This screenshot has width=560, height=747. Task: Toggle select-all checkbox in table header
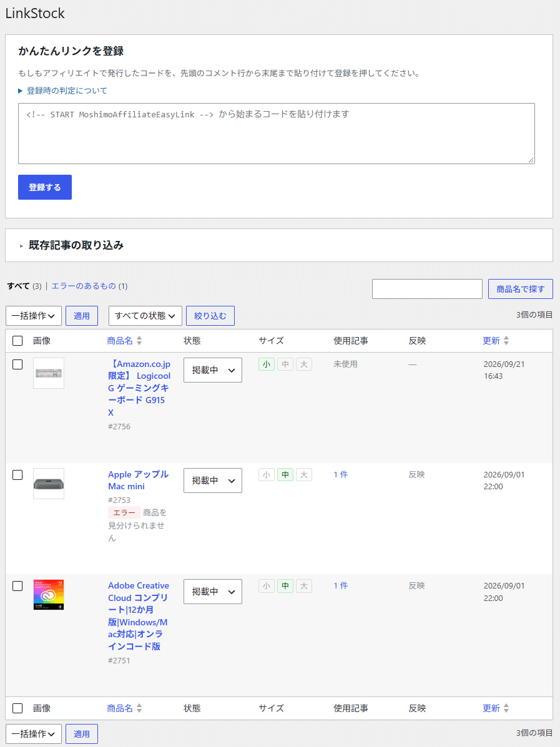tap(17, 341)
